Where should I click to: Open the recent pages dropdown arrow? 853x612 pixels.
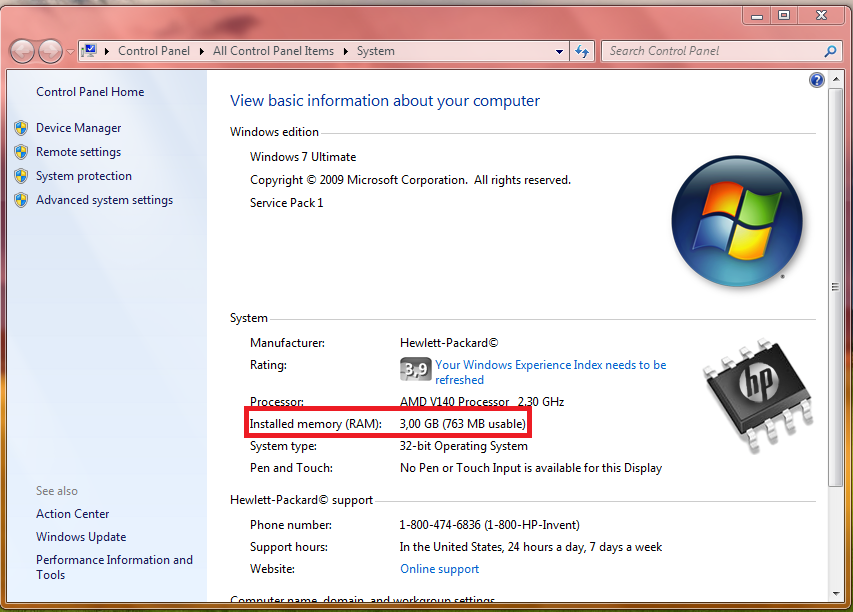pos(70,52)
